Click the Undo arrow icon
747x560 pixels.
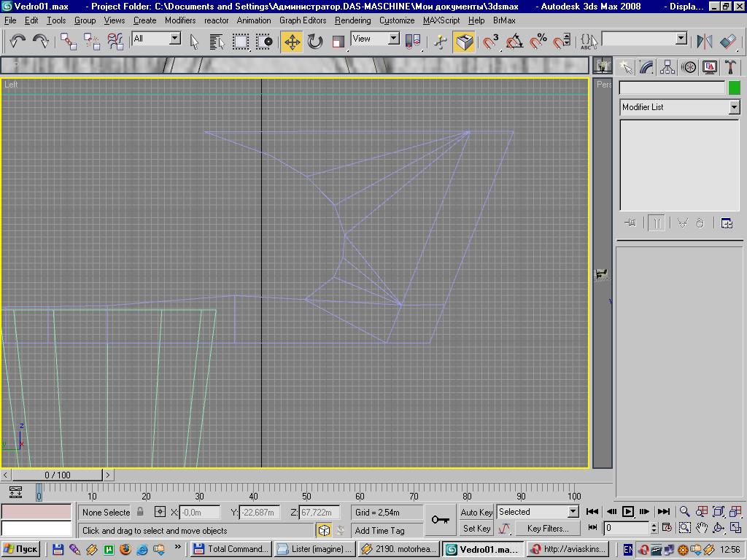(18, 42)
